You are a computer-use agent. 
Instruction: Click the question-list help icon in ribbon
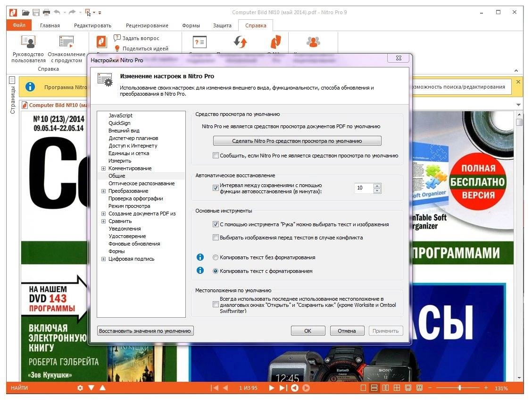pyautogui.click(x=200, y=42)
